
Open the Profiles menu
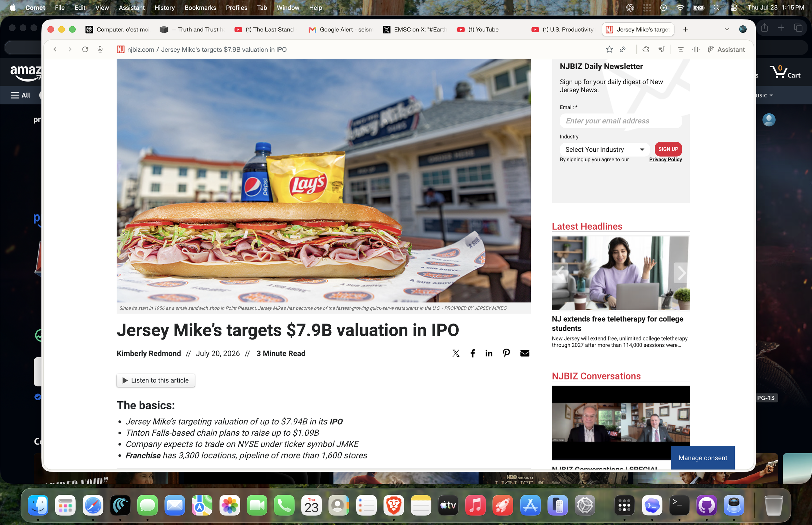236,7
